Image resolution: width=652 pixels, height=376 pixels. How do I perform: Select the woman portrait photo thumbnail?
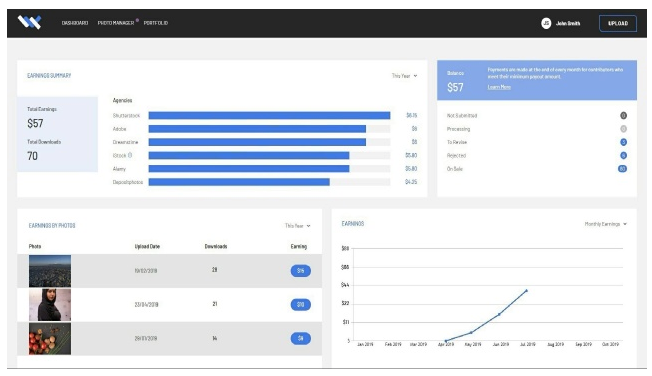click(50, 305)
